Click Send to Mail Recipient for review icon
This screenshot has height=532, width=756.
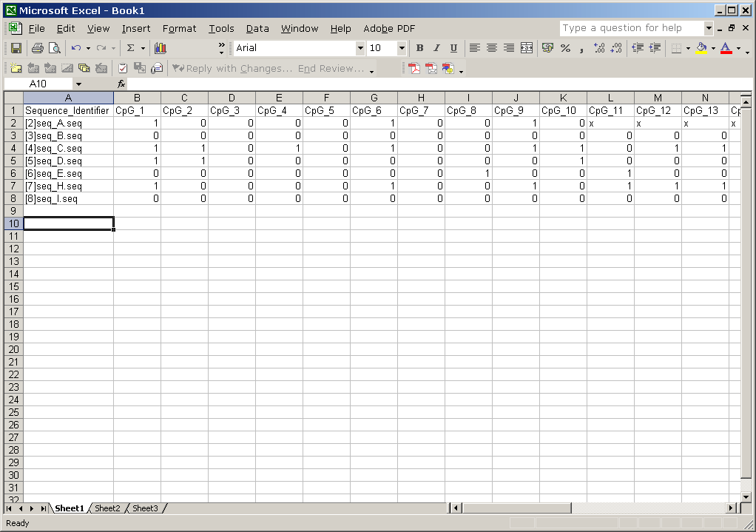(x=157, y=68)
